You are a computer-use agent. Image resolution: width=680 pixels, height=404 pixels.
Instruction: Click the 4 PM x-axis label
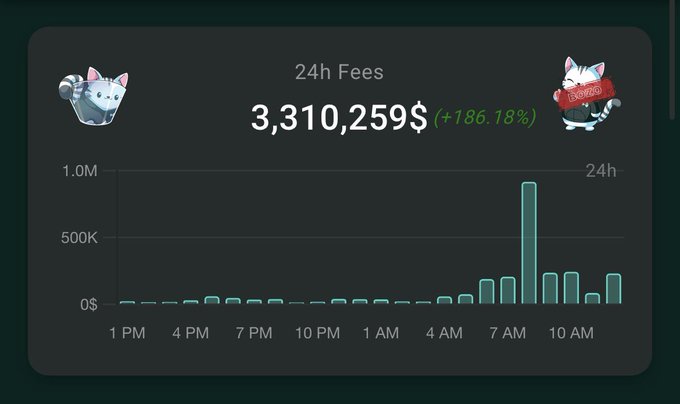coord(190,333)
